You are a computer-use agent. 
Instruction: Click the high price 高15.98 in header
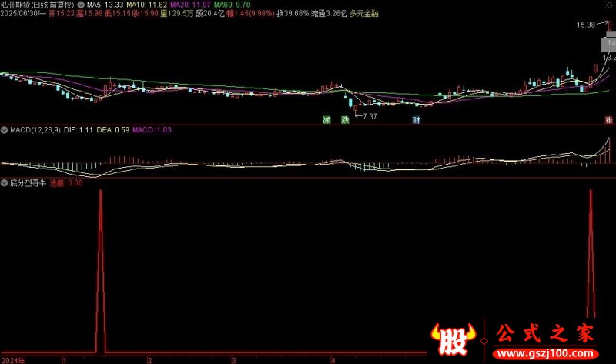(x=89, y=14)
